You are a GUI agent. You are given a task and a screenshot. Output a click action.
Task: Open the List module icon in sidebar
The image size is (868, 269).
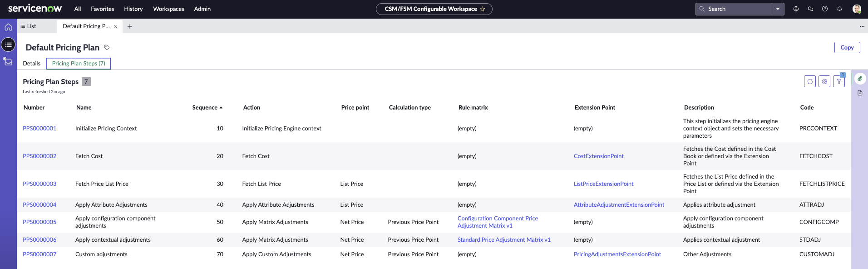[8, 45]
